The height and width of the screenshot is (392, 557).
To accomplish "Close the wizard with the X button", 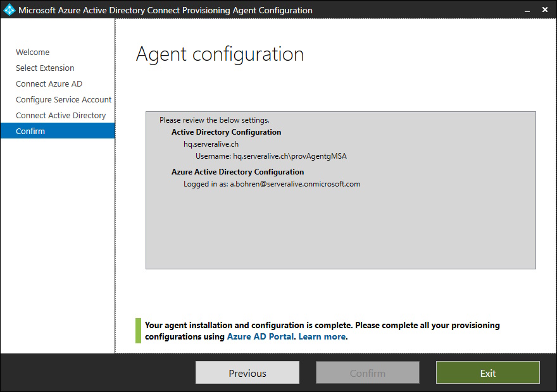I will 545,10.
